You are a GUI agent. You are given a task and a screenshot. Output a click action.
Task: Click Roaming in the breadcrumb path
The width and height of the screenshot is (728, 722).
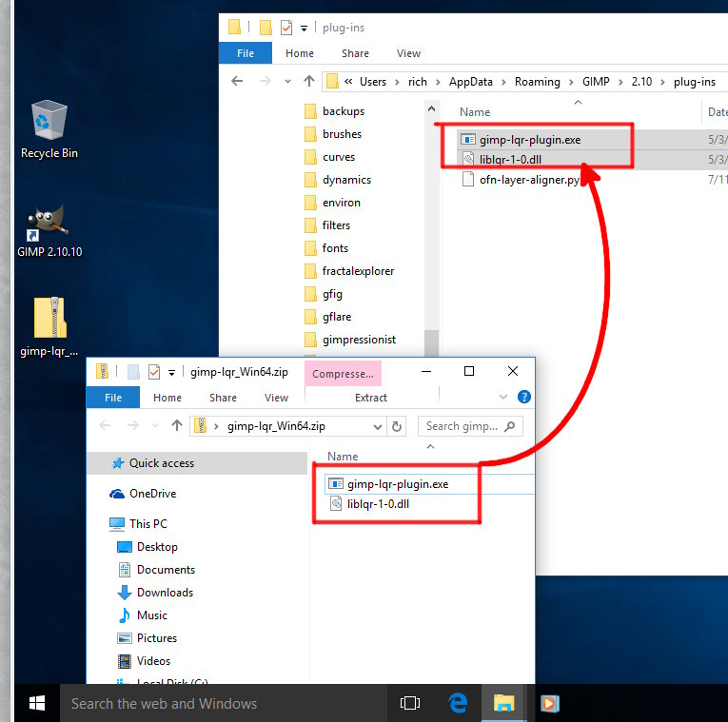point(537,82)
